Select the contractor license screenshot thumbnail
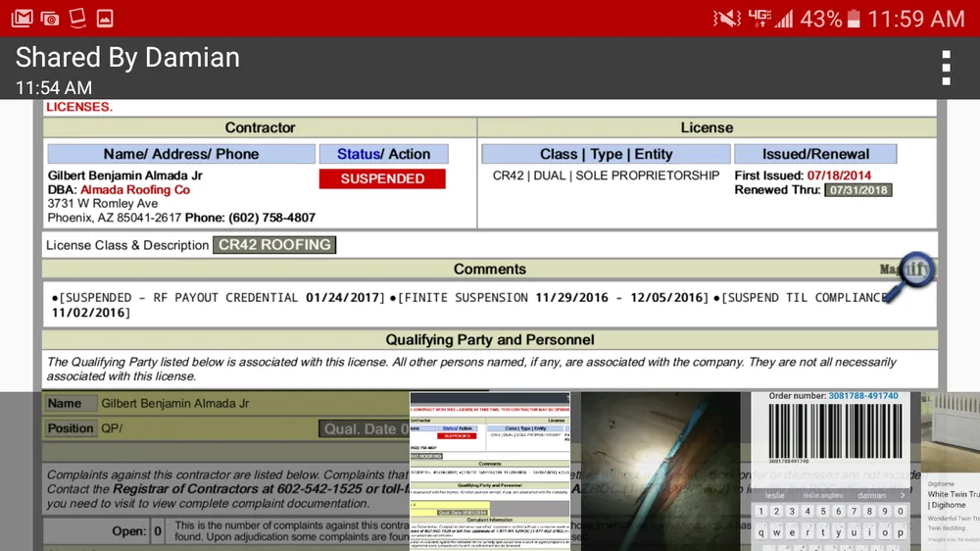 (489, 471)
